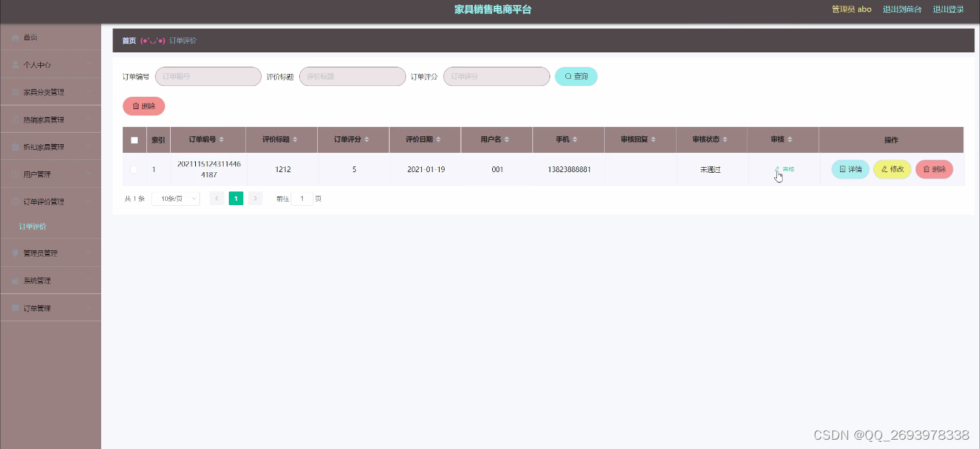Expand 热销家具管理 menu chevron
Image resolution: width=980 pixels, height=449 pixels.
tap(89, 120)
